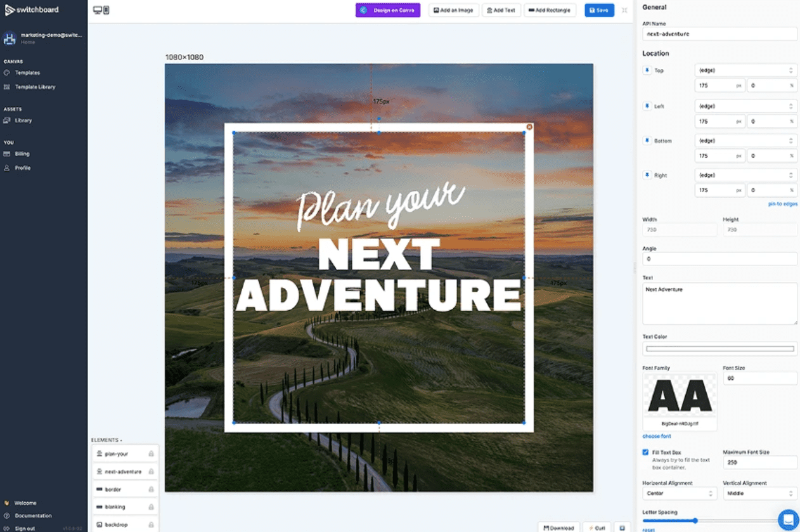Viewport: 800px width, 532px height.
Task: Open the chat support bubble
Action: [788, 520]
